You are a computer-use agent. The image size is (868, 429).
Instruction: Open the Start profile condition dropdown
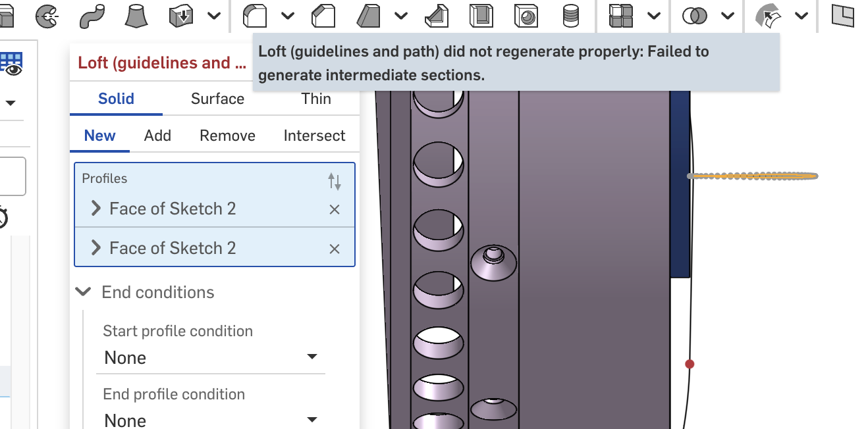click(x=211, y=357)
